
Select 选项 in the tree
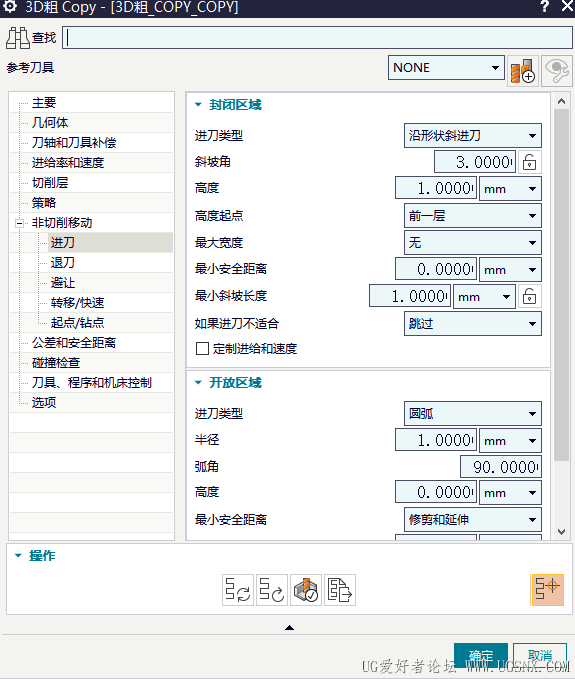[44, 402]
